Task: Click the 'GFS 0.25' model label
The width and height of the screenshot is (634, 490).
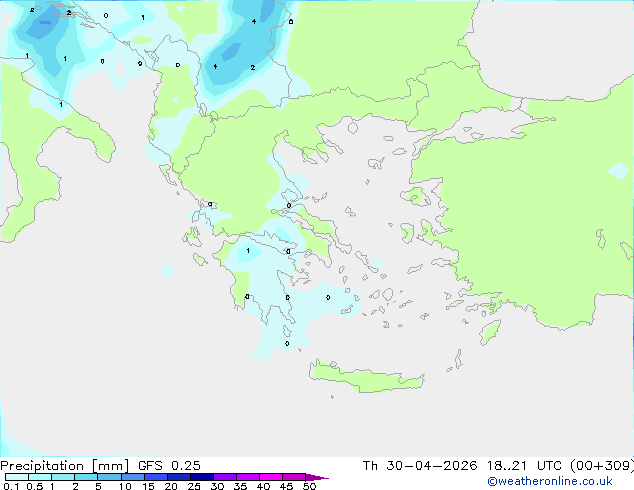Action: tap(169, 466)
